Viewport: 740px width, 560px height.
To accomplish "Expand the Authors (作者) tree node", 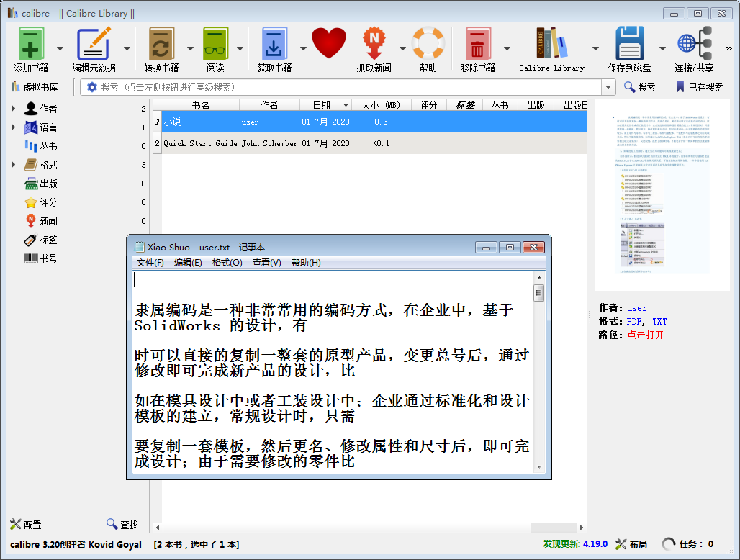I will 13,109.
